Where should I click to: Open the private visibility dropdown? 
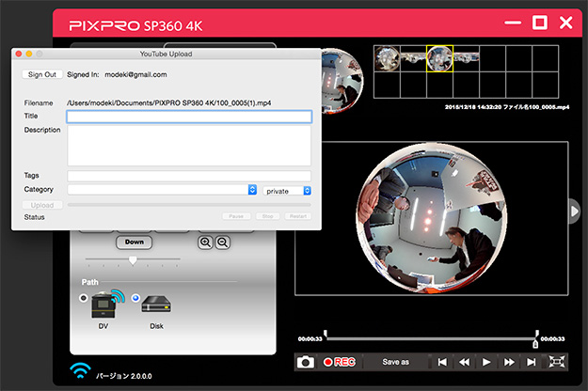pos(287,190)
